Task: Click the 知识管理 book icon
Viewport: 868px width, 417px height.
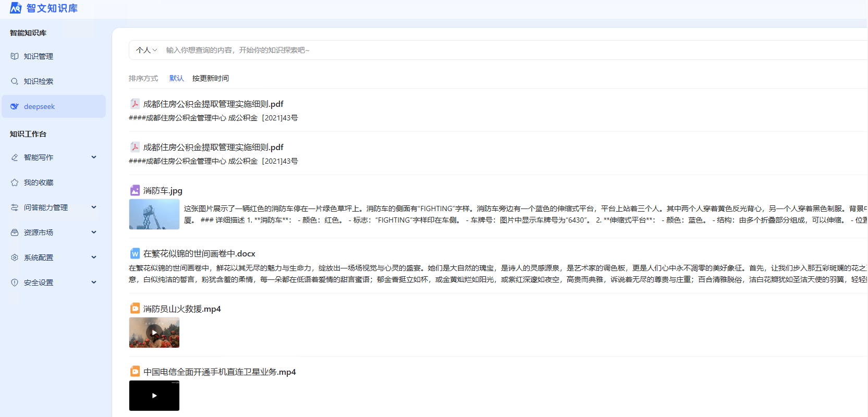Action: coord(15,56)
